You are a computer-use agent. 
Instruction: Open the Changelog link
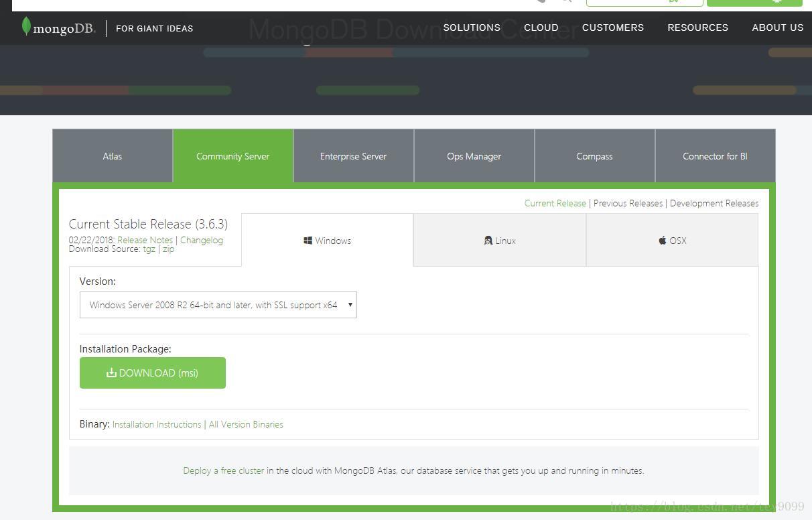[202, 240]
